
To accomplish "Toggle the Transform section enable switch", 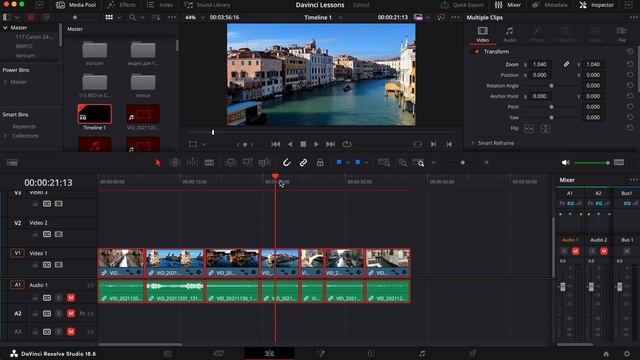I will pos(476,51).
